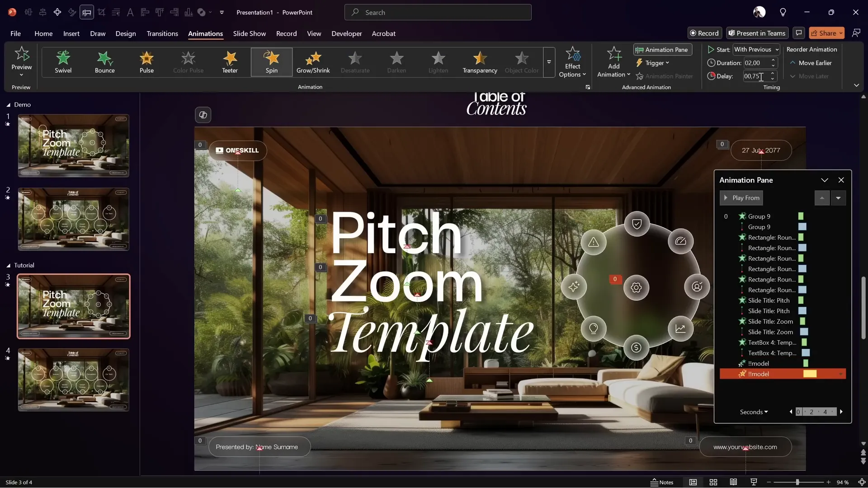The height and width of the screenshot is (488, 868).
Task: Select slide 2 thumbnail
Action: click(74, 219)
